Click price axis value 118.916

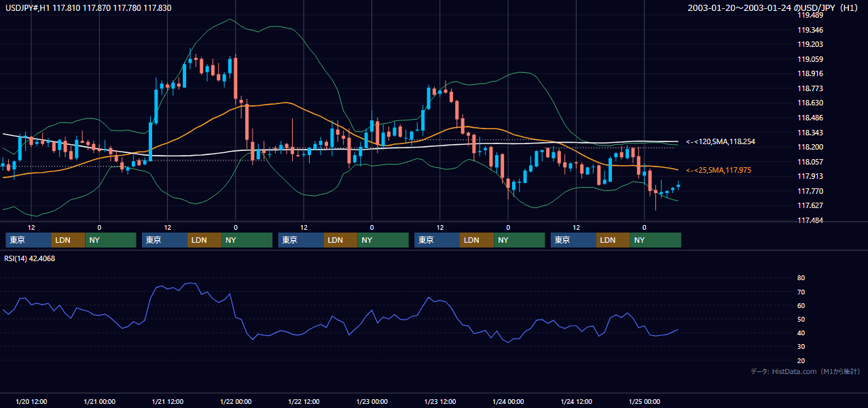pyautogui.click(x=810, y=74)
